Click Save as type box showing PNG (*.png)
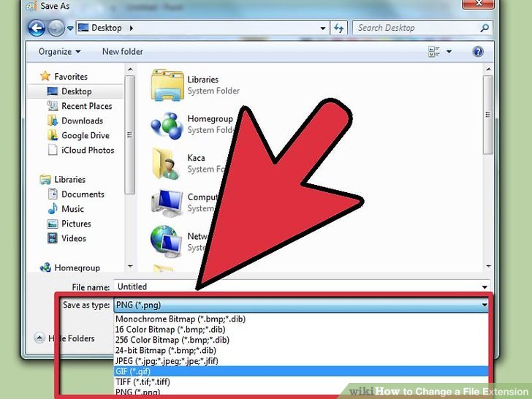 (301, 305)
